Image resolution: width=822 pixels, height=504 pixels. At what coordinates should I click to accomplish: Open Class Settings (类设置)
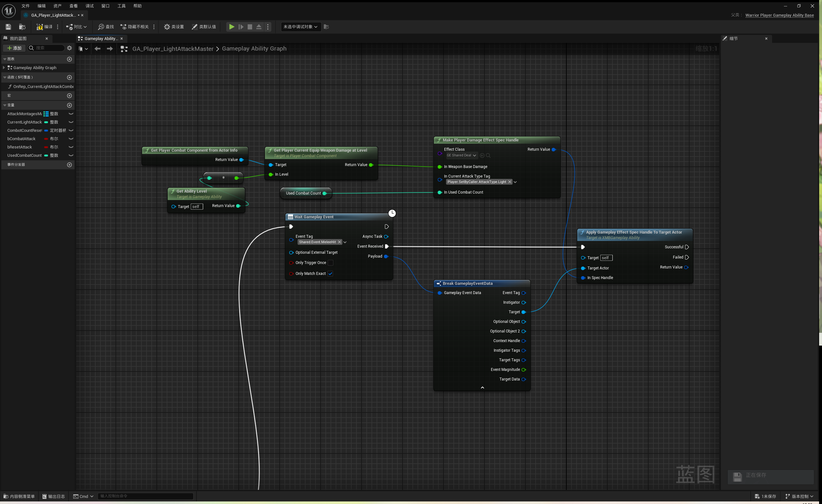click(x=174, y=27)
